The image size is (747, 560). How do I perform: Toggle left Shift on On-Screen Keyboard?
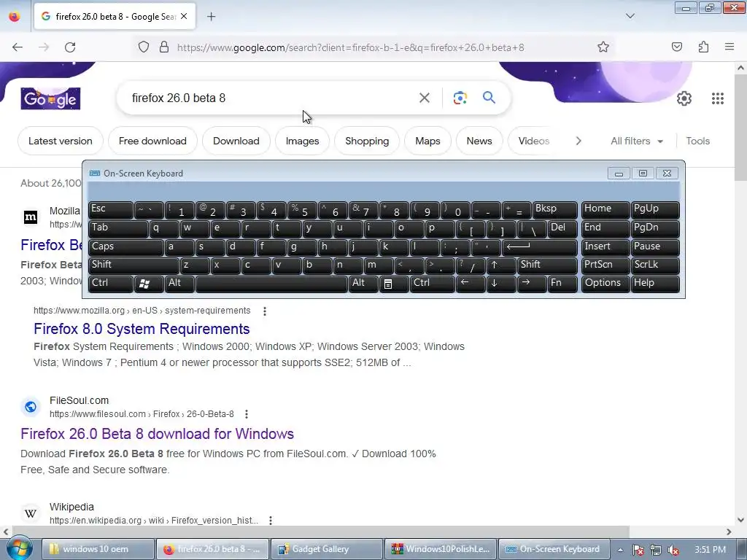(133, 265)
